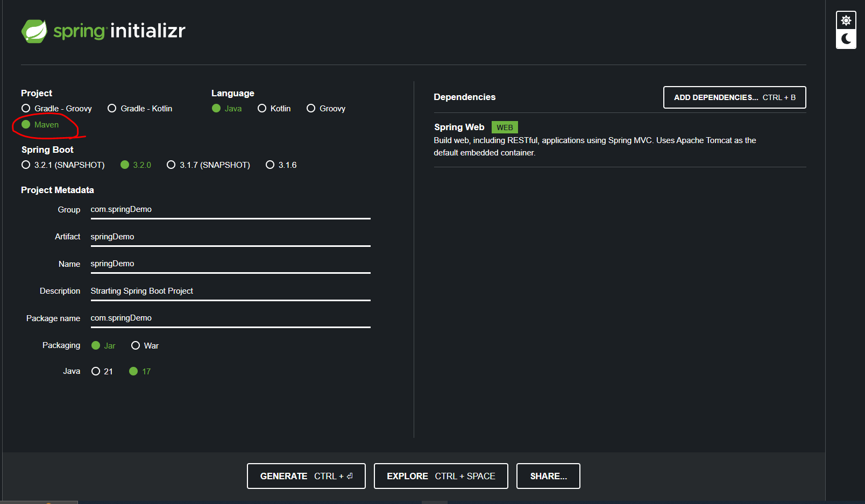Viewport: 865px width, 504px height.
Task: Click the Project section heading
Action: coord(37,94)
